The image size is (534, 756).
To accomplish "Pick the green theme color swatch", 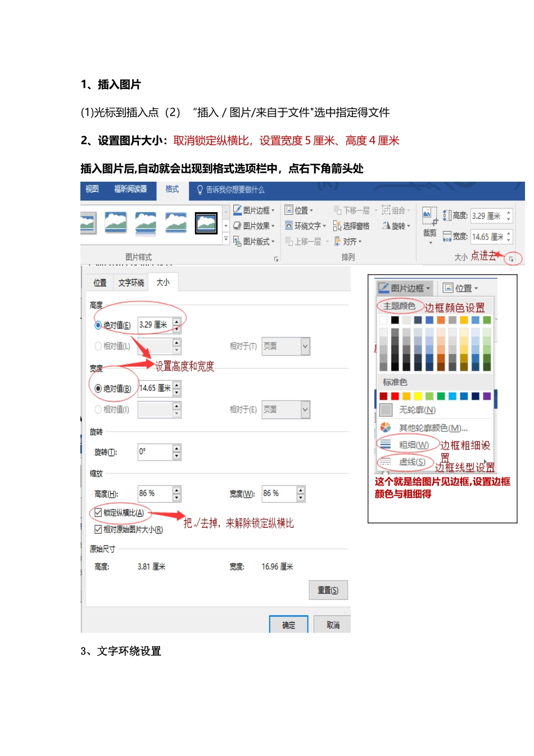I will 487,320.
